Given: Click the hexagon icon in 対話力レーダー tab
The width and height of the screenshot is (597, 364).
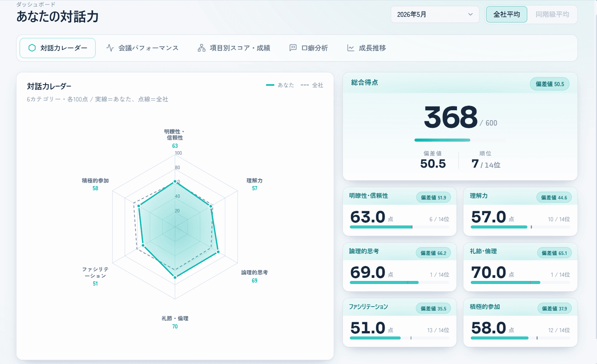Looking at the screenshot, I should coord(32,48).
